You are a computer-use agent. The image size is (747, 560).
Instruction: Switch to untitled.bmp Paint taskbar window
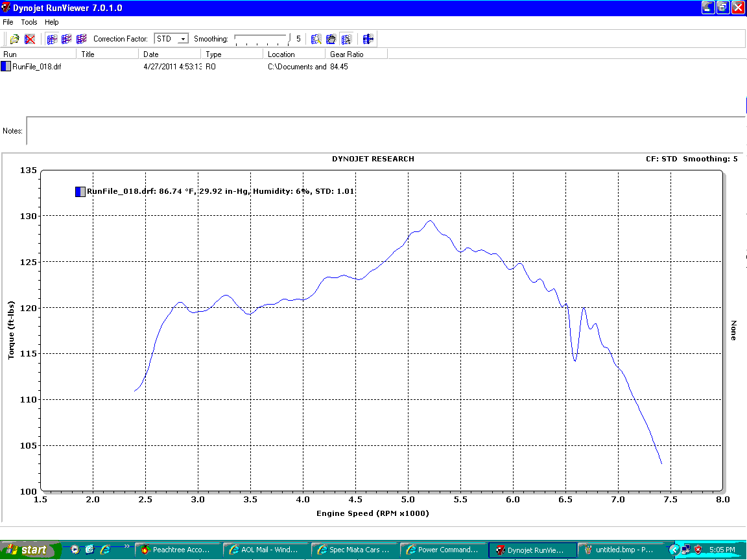tap(620, 550)
